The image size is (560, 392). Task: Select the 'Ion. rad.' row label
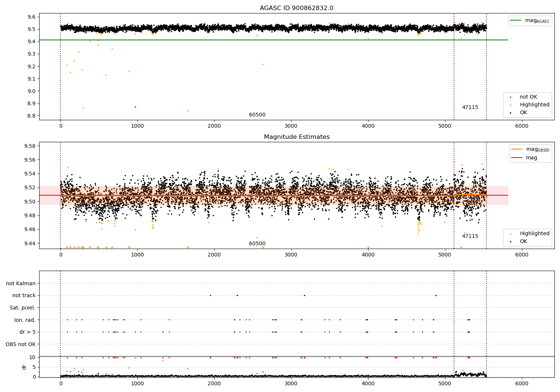[x=25, y=320]
